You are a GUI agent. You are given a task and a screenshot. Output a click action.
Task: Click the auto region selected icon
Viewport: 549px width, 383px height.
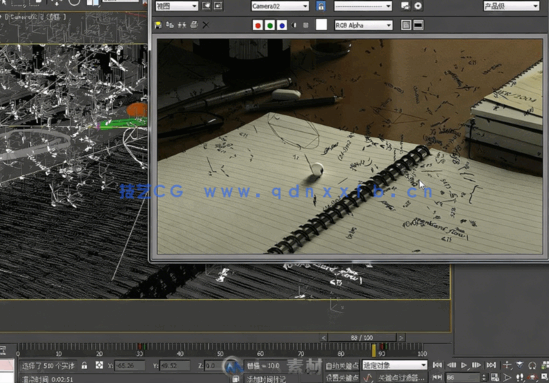(x=218, y=6)
